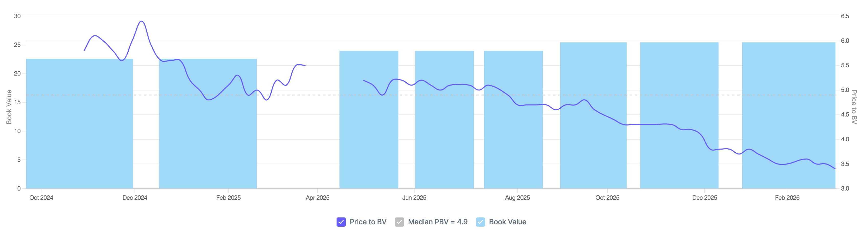
Task: Click the Feb 2025 axis tick label
Action: coord(228,198)
